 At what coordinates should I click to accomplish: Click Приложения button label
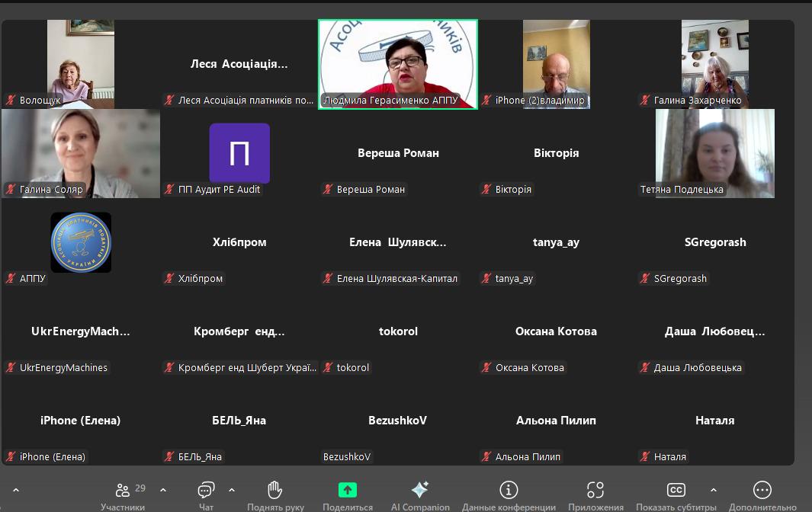pyautogui.click(x=595, y=507)
